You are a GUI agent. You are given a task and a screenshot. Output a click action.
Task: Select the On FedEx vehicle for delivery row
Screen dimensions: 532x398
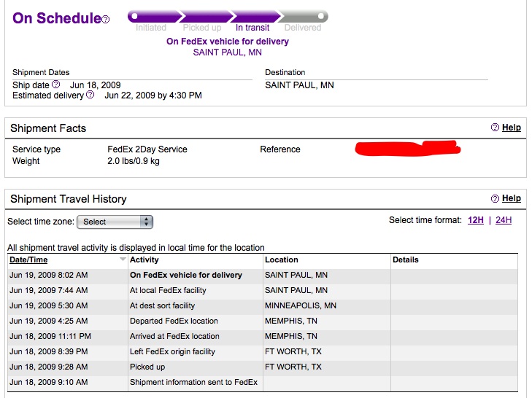tap(263, 275)
